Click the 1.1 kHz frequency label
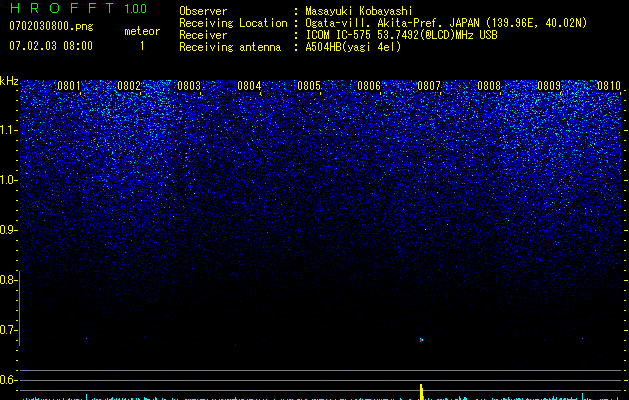Viewport: 629px width, 400px height. pos(9,130)
